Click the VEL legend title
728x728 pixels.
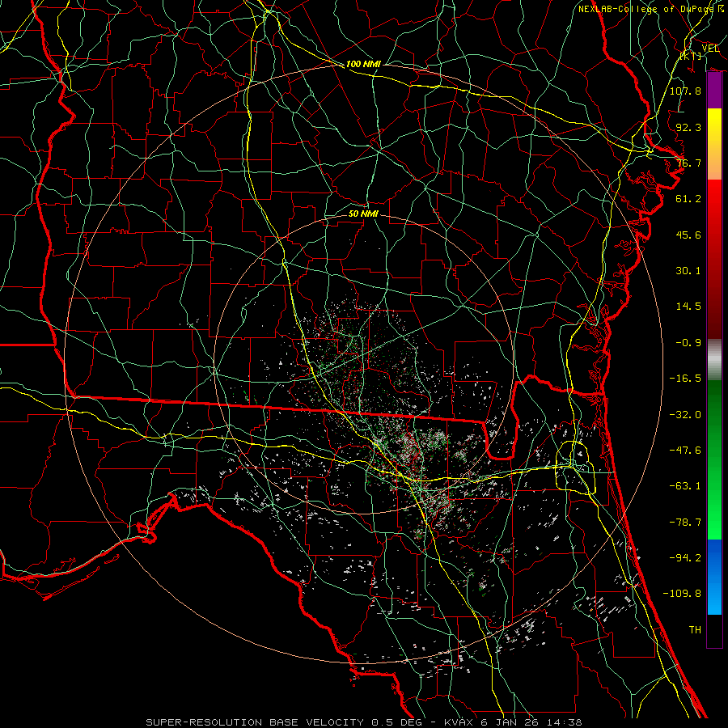(x=710, y=48)
